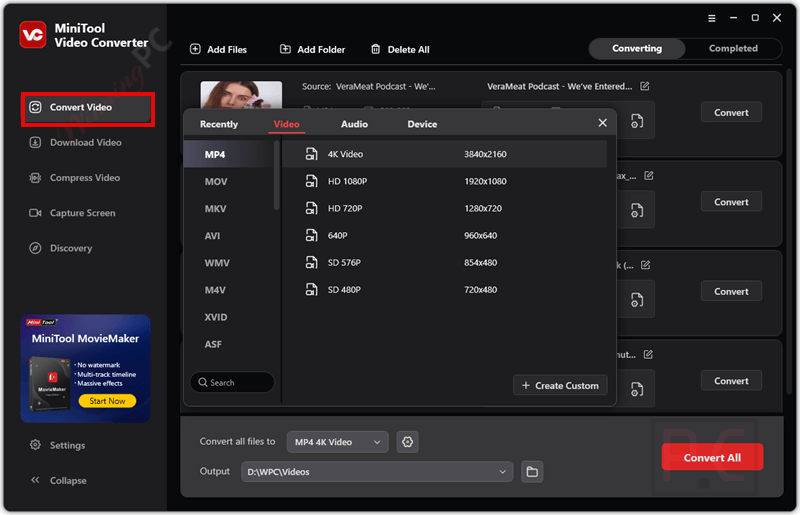Choose the HD 1080P preset
The height and width of the screenshot is (515, 800).
[x=444, y=181]
